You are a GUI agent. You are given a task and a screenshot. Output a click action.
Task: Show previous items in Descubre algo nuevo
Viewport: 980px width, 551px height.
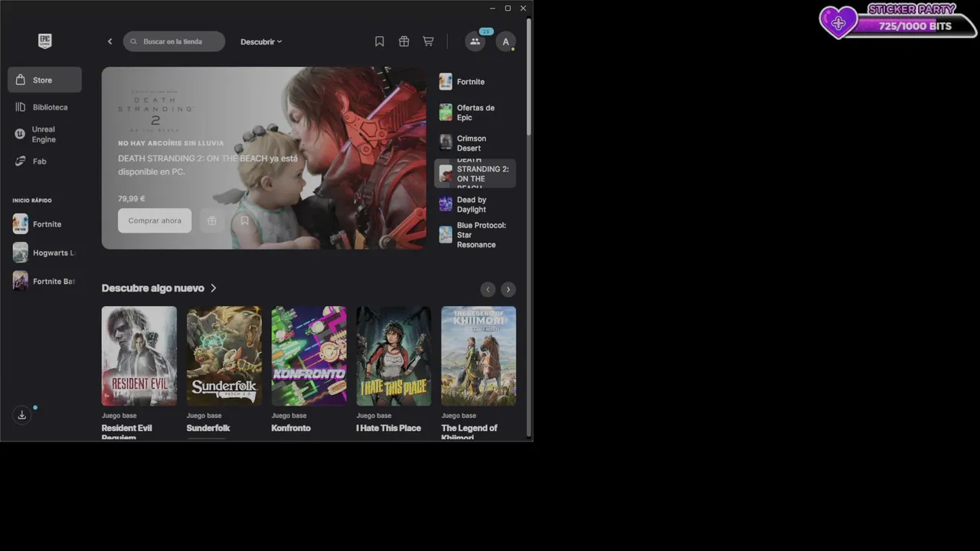[488, 289]
